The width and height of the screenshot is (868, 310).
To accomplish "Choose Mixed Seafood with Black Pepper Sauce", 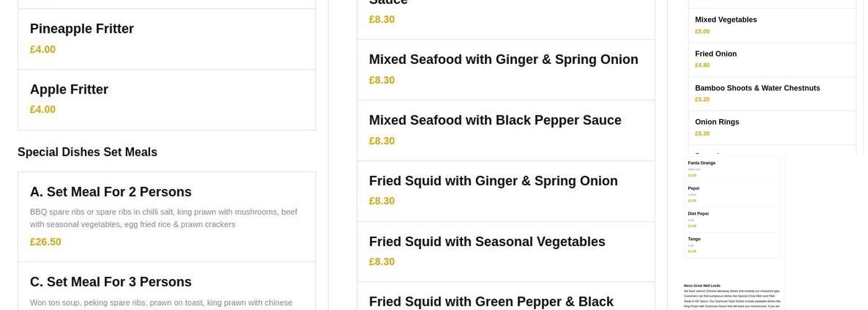I will click(x=495, y=121).
